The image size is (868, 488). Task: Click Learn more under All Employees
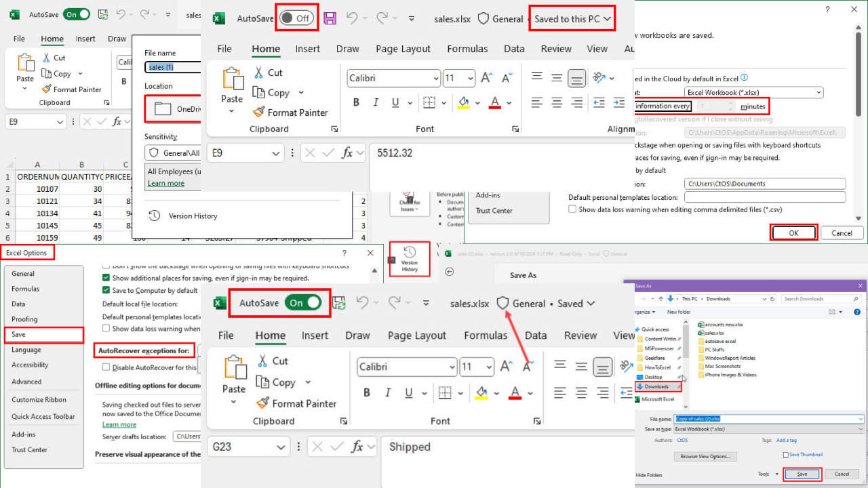(166, 183)
